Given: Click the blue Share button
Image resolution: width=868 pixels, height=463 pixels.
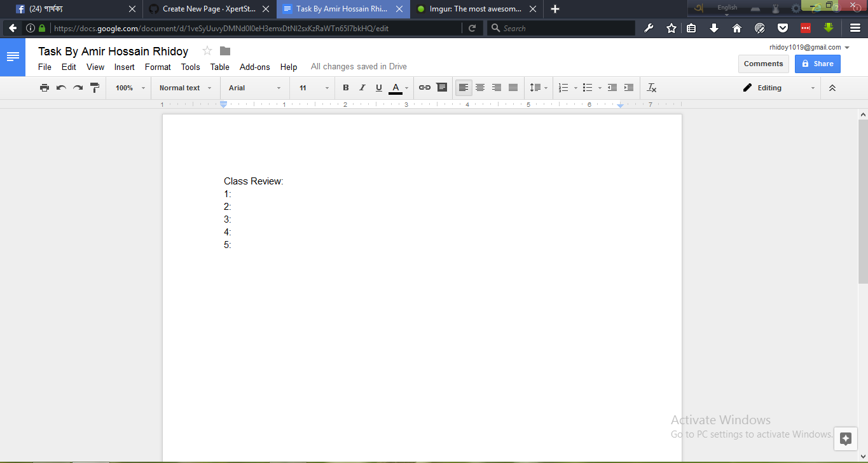Looking at the screenshot, I should tap(817, 64).
